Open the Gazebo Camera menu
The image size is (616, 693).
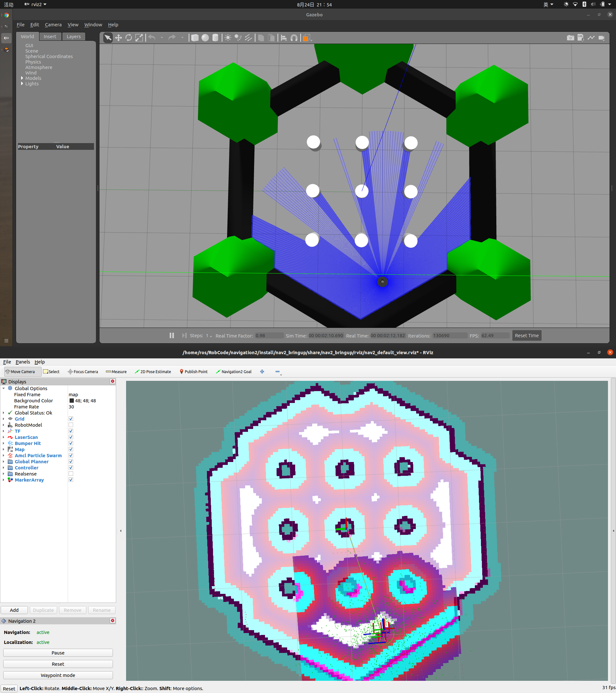[53, 25]
